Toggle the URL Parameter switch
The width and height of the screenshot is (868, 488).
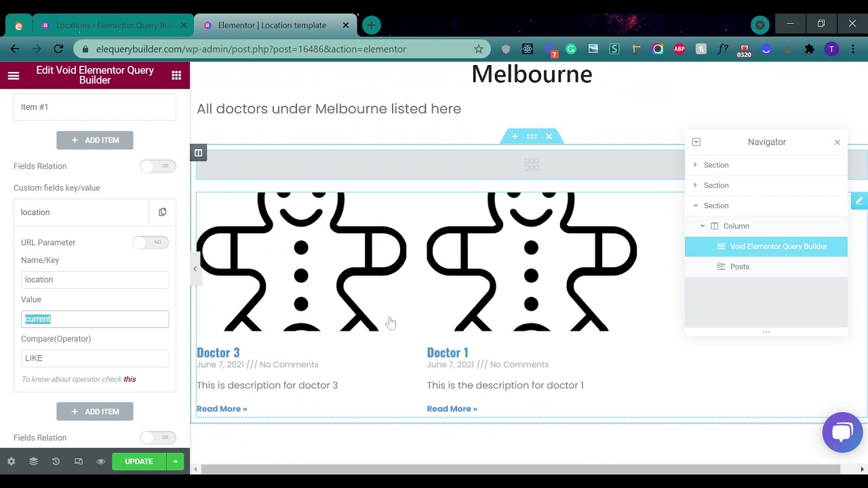pos(151,242)
